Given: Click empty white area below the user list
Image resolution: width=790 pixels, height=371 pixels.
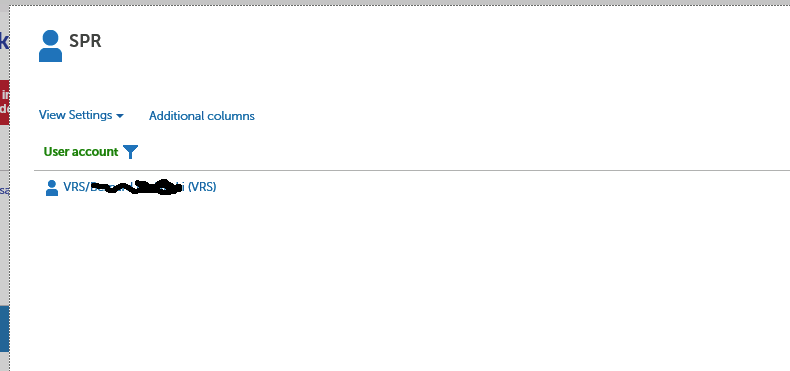Looking at the screenshot, I should (398, 282).
